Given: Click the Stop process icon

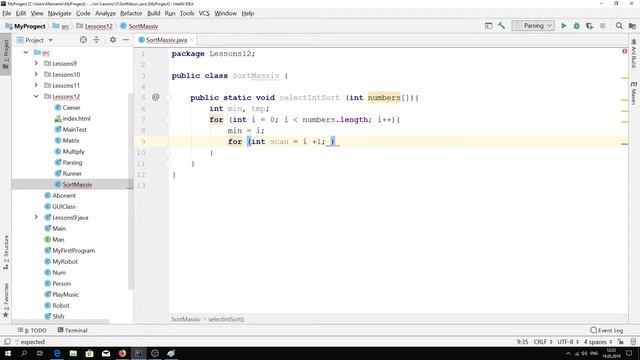Looking at the screenshot, I should pos(602,26).
